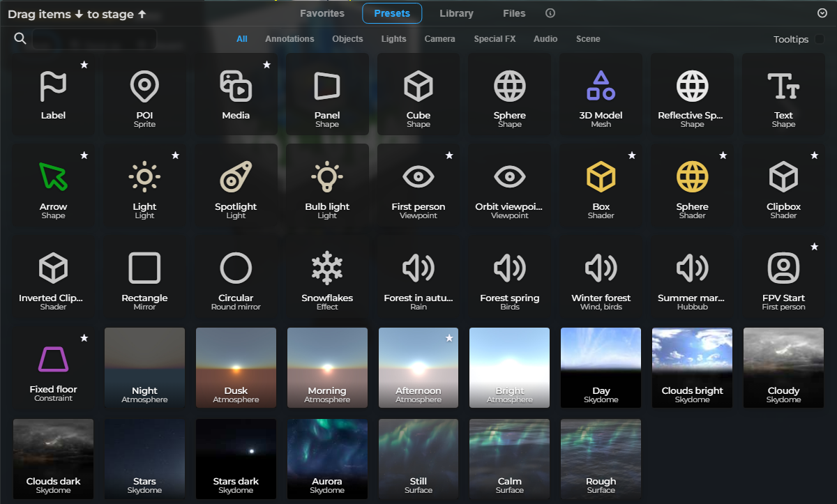Image resolution: width=837 pixels, height=504 pixels.
Task: Collapse the panel with top-right chevron
Action: pos(822,13)
